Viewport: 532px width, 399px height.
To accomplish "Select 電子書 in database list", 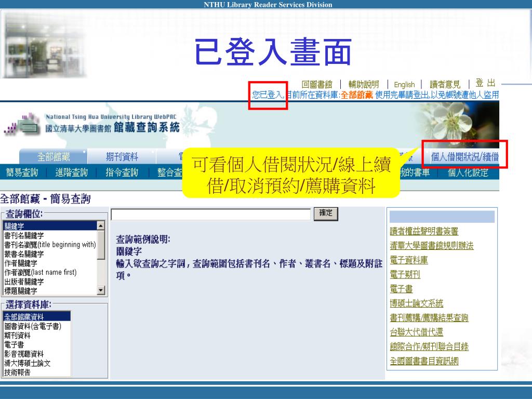I will [37, 345].
